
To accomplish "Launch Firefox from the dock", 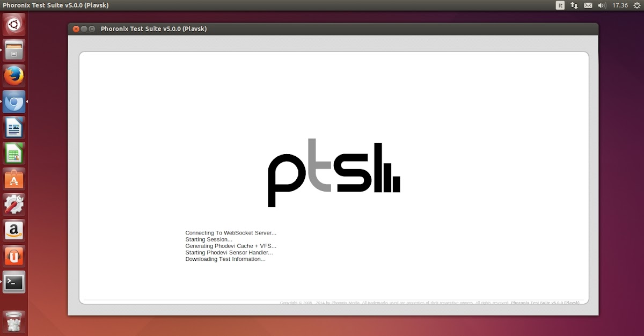I will pyautogui.click(x=14, y=76).
